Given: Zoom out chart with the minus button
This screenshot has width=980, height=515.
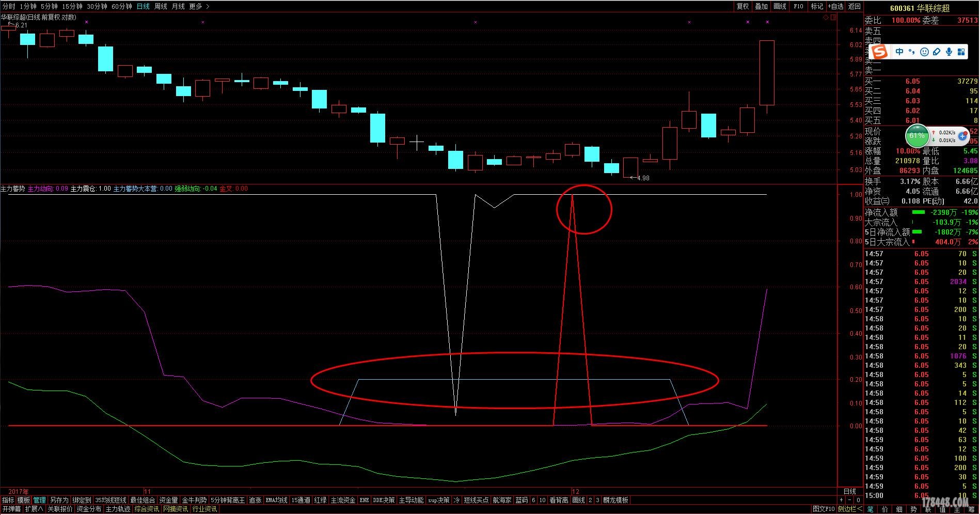Looking at the screenshot, I should (x=849, y=500).
